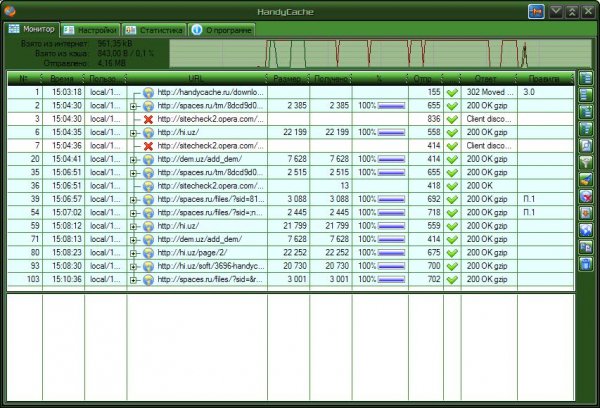Viewport: 600px width, 408px height.
Task: Expand row 103 spaces.ru/files tree node
Action: pos(133,280)
